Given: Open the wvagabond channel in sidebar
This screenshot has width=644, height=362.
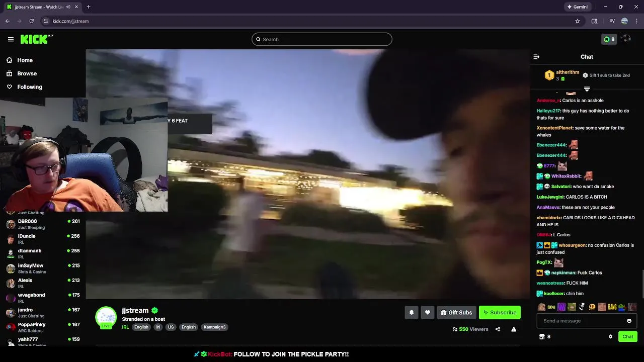Looking at the screenshot, I should (x=44, y=298).
